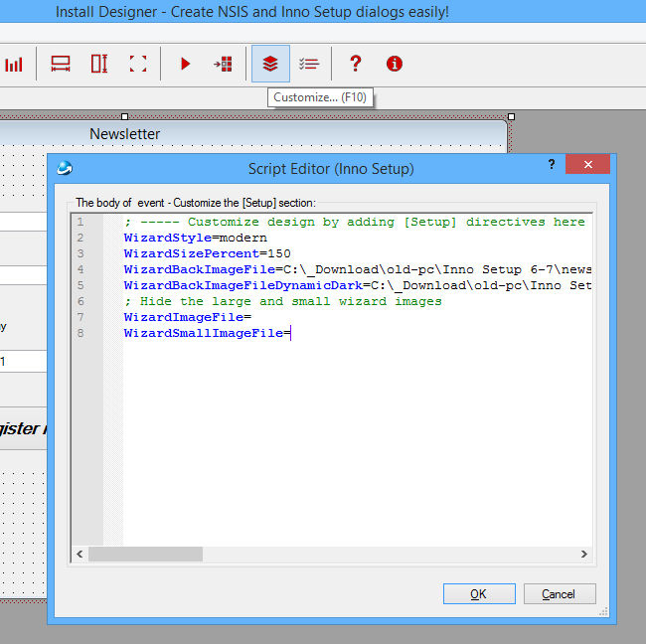Click the WizardImageFile= line
Screen dimensions: 646x644
[x=188, y=317]
